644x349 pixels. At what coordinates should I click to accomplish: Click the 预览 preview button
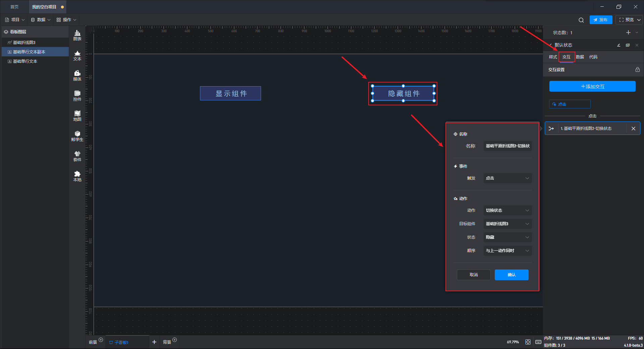tap(626, 20)
